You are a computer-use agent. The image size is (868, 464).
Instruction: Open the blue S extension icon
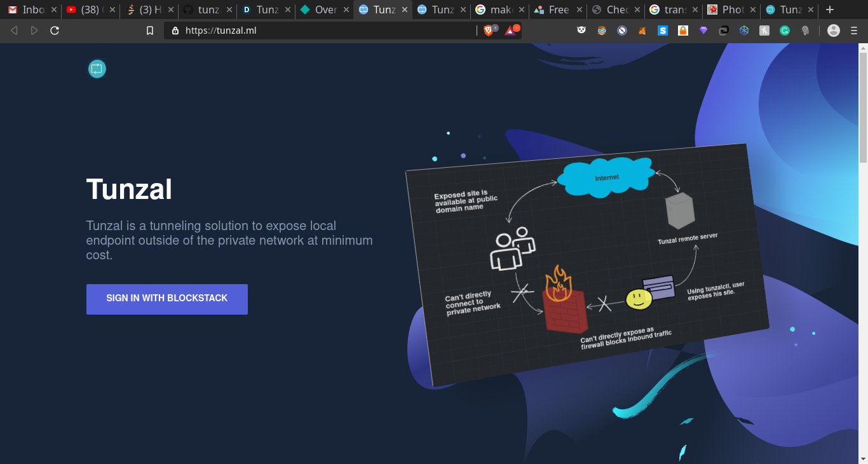point(663,30)
